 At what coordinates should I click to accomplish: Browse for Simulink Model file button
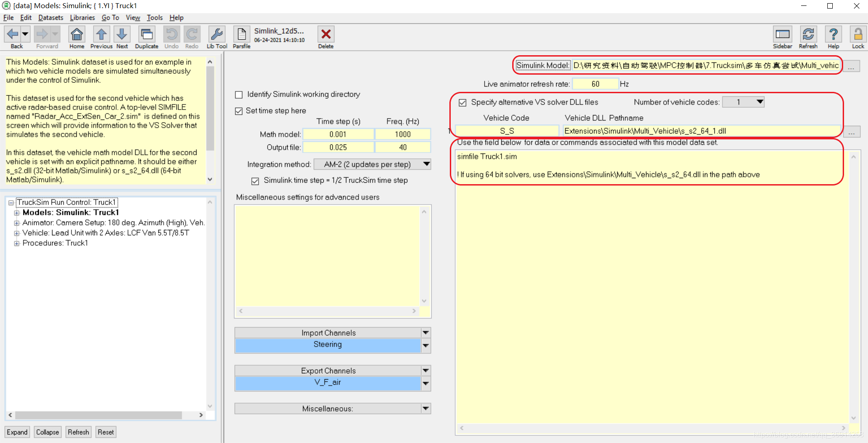pyautogui.click(x=851, y=67)
